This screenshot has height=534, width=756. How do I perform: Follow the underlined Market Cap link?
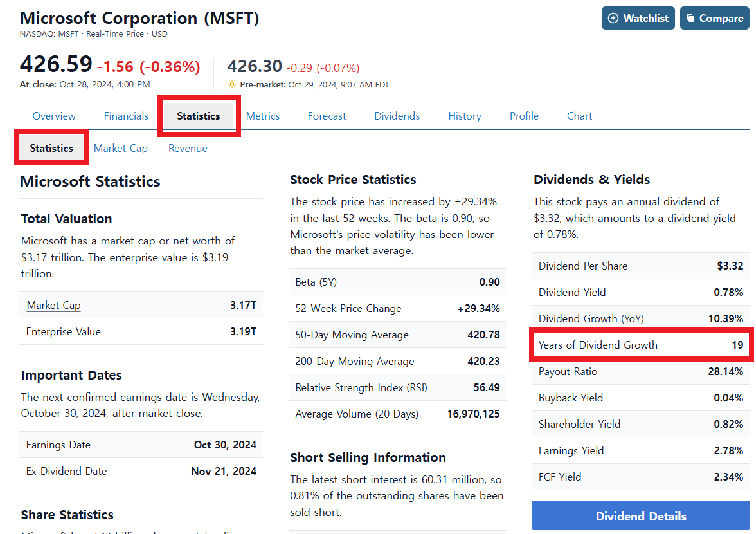pyautogui.click(x=53, y=306)
